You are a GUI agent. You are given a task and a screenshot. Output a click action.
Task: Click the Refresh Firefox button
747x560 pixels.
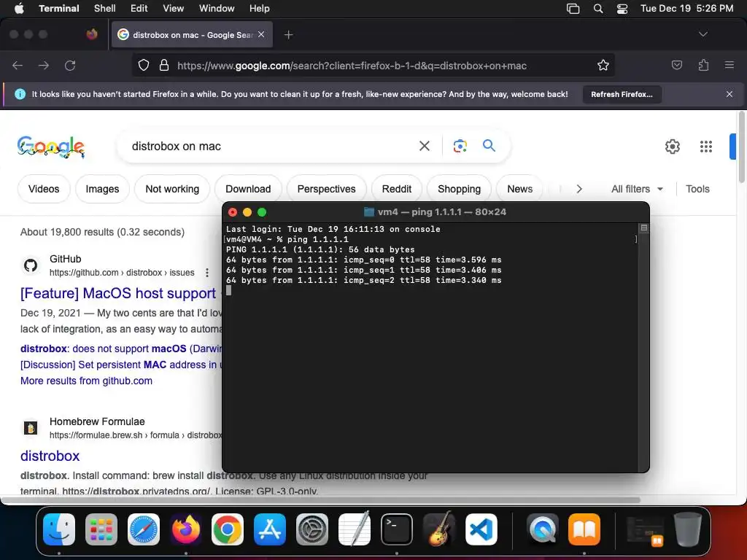point(622,94)
